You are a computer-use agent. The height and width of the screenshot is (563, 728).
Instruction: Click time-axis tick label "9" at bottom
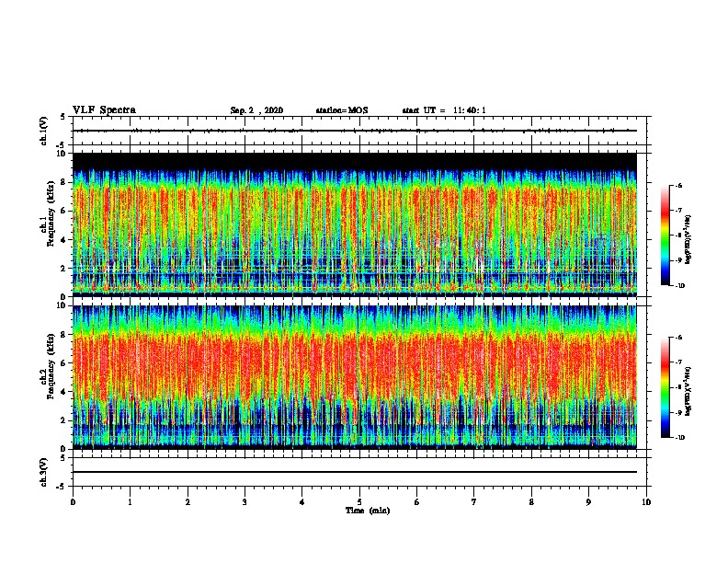588,502
